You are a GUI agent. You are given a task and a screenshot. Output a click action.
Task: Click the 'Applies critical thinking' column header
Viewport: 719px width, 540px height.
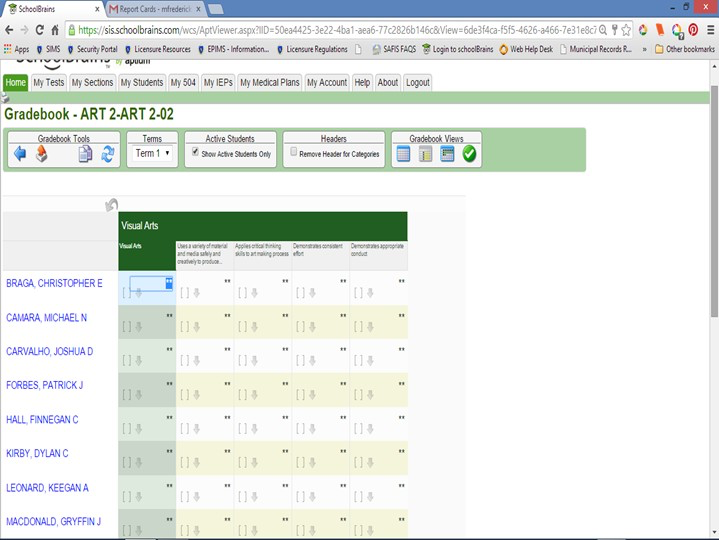[262, 254]
